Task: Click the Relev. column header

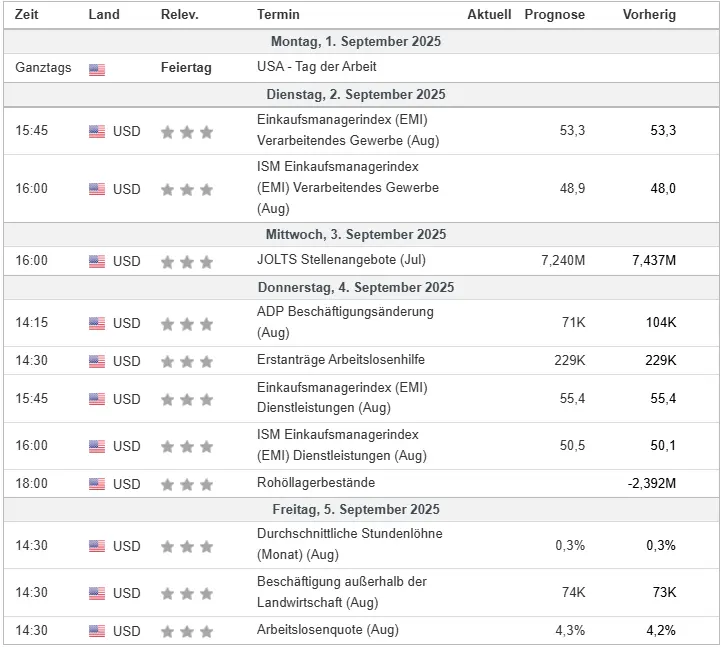Action: pos(180,14)
